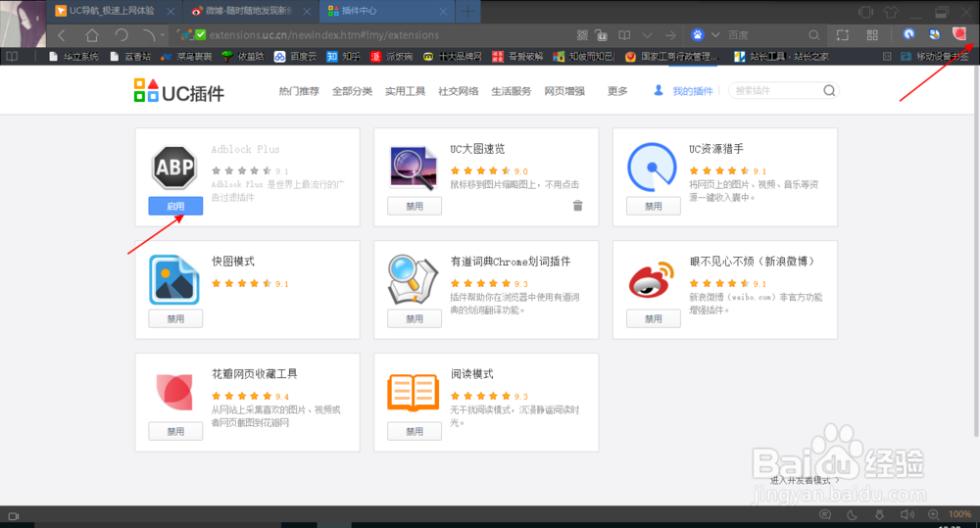
Task: Click the 快图模式 picture icon
Action: 174,280
